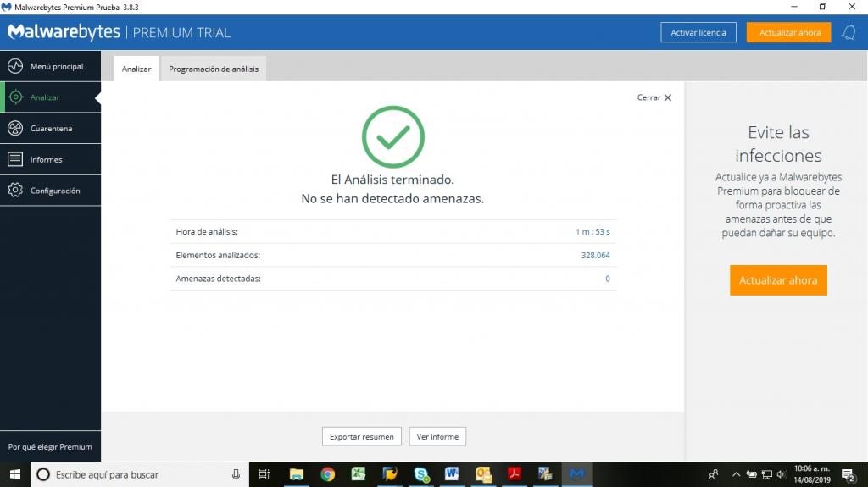Screen dimensions: 868x487
Task: Click the volume speaker icon
Action: 782,474
